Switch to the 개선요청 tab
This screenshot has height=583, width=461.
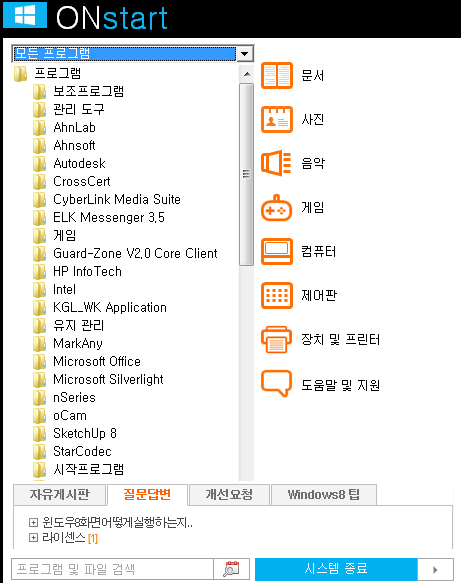point(229,495)
